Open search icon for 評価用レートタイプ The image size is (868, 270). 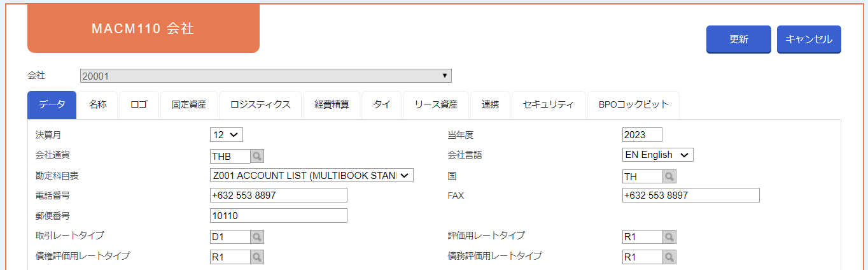(669, 237)
